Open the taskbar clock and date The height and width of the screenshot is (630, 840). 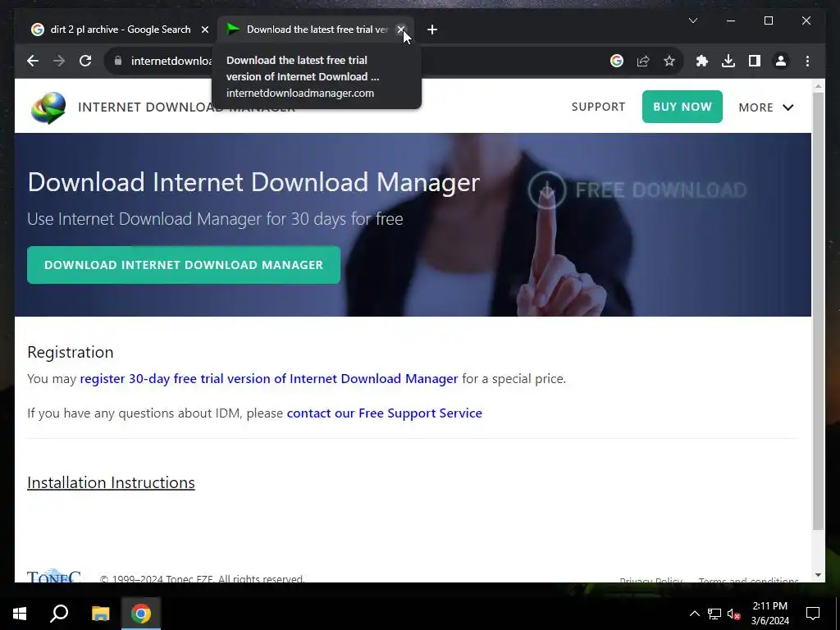[x=769, y=614]
